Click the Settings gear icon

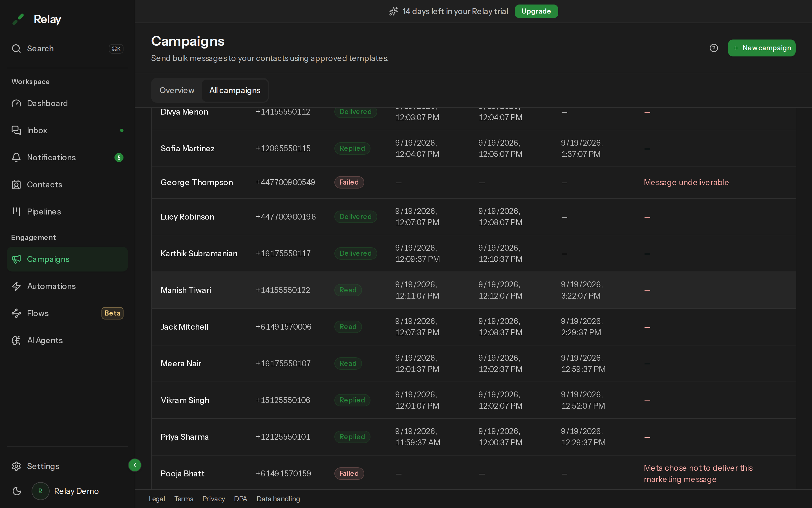coord(16,466)
